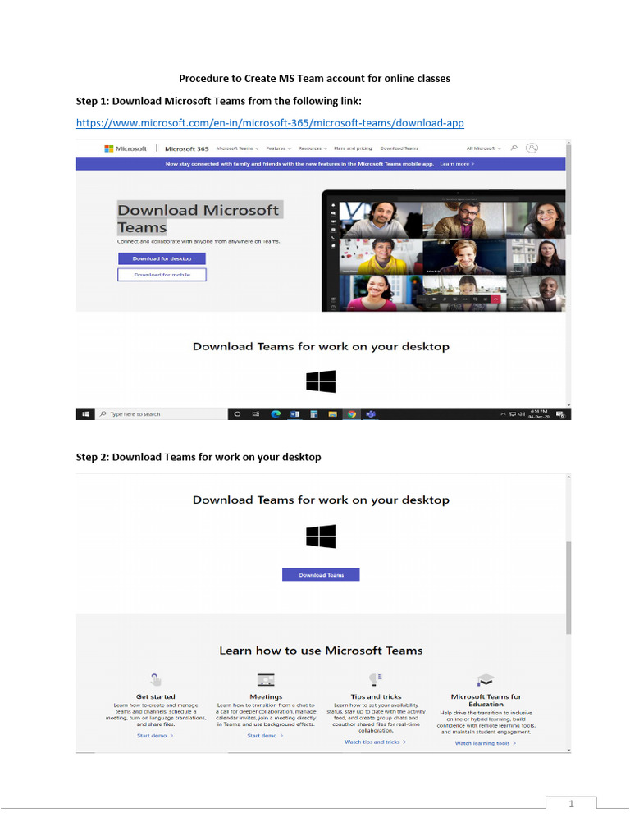Click the account sign-in avatar icon
The image size is (630, 840).
532,148
